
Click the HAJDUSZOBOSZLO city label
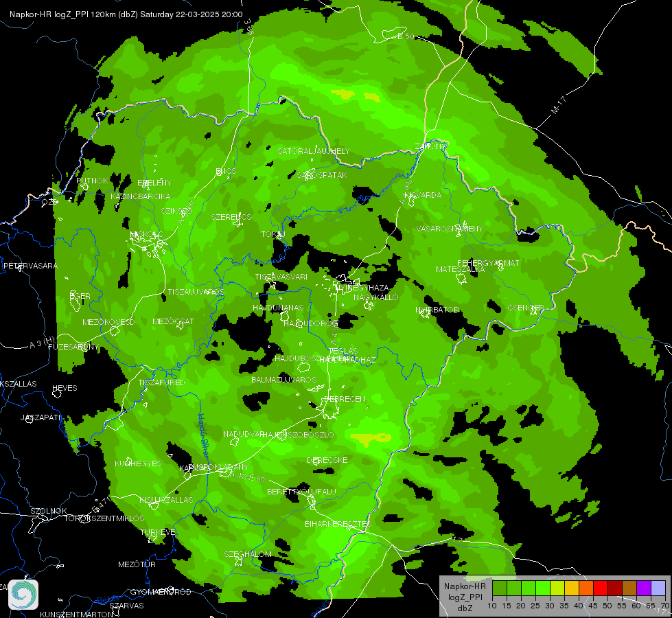point(299,435)
